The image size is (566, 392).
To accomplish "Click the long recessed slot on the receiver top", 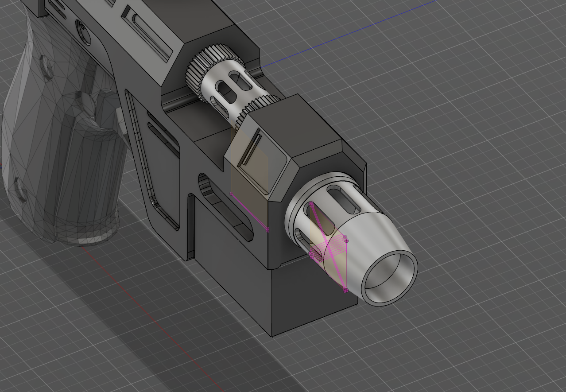I will pos(147,34).
